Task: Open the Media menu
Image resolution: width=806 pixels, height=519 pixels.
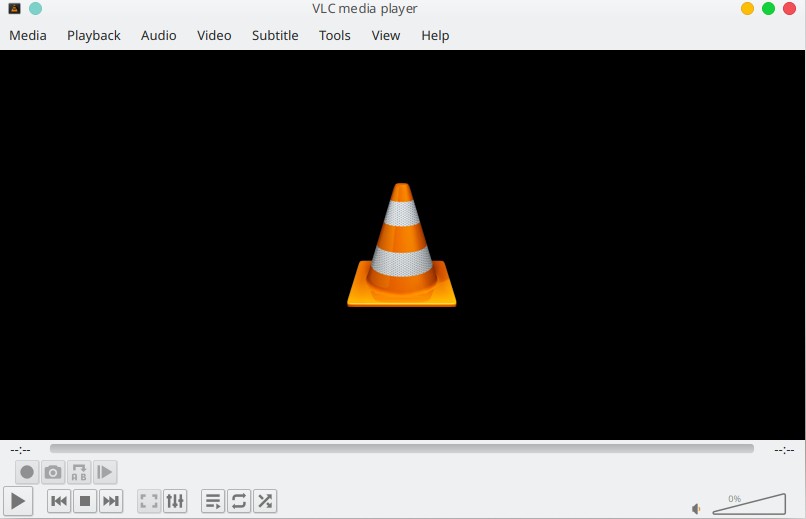Action: [x=28, y=35]
